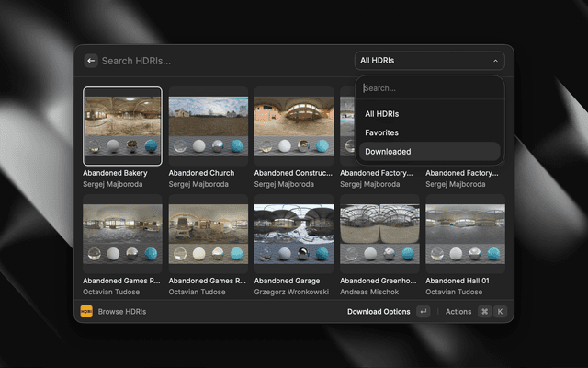Click the K key icon

[x=500, y=312]
